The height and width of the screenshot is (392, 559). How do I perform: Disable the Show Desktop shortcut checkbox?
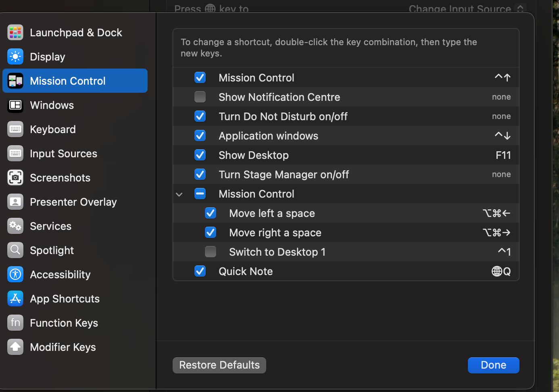point(200,155)
